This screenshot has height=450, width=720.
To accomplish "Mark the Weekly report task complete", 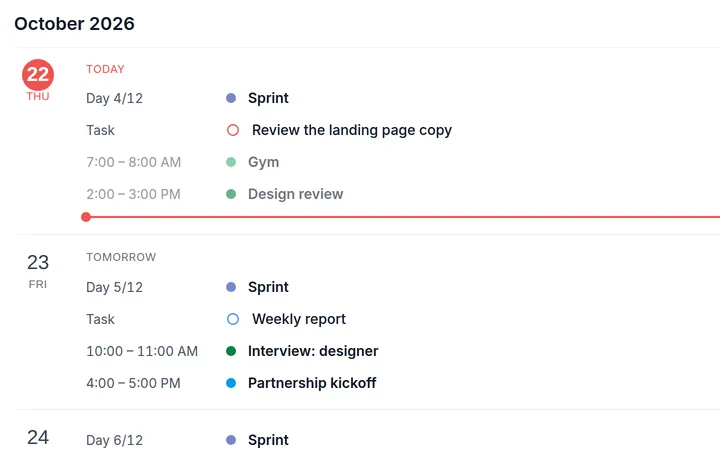I will tap(233, 319).
